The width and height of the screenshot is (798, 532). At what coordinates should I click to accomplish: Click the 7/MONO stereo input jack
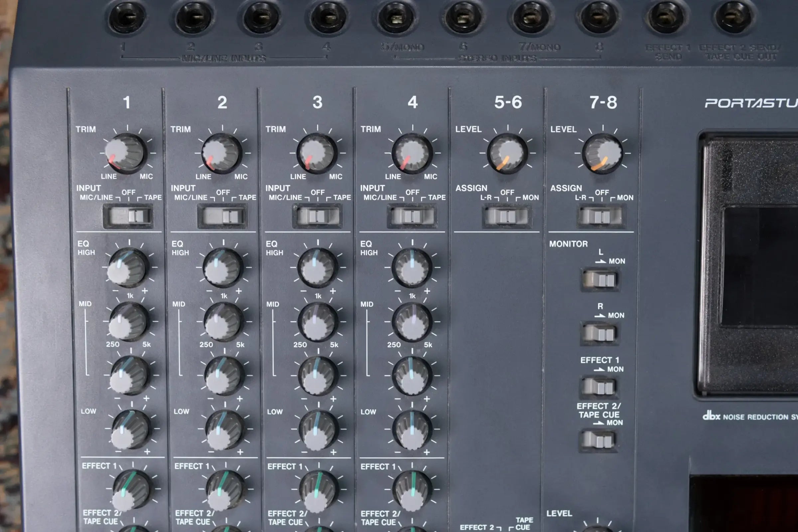click(x=531, y=17)
